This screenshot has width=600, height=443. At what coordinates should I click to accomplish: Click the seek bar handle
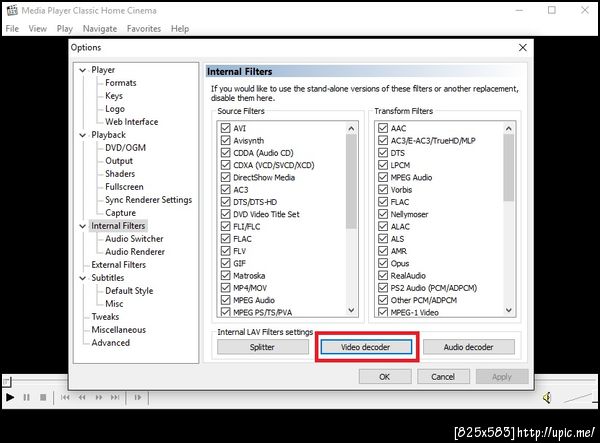[x=7, y=381]
